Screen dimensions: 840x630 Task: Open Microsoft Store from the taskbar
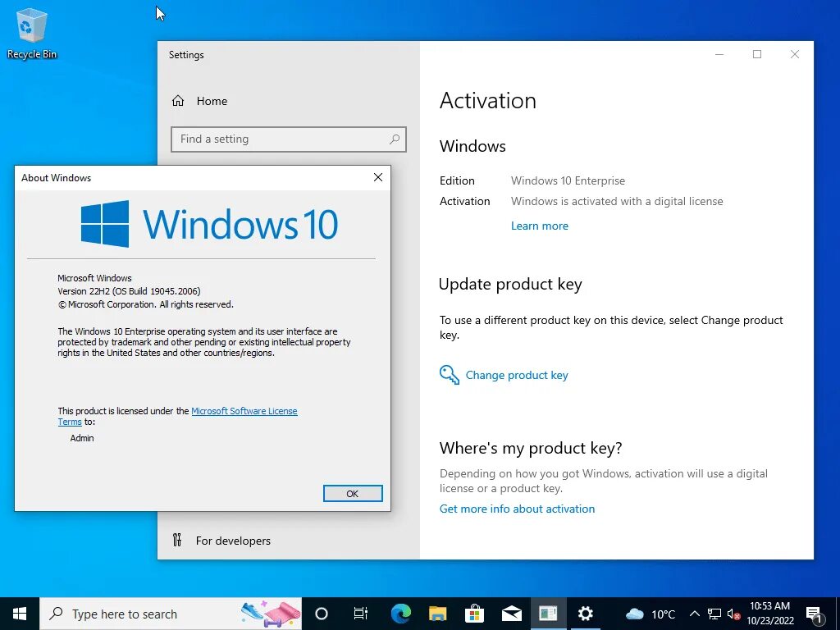click(475, 614)
